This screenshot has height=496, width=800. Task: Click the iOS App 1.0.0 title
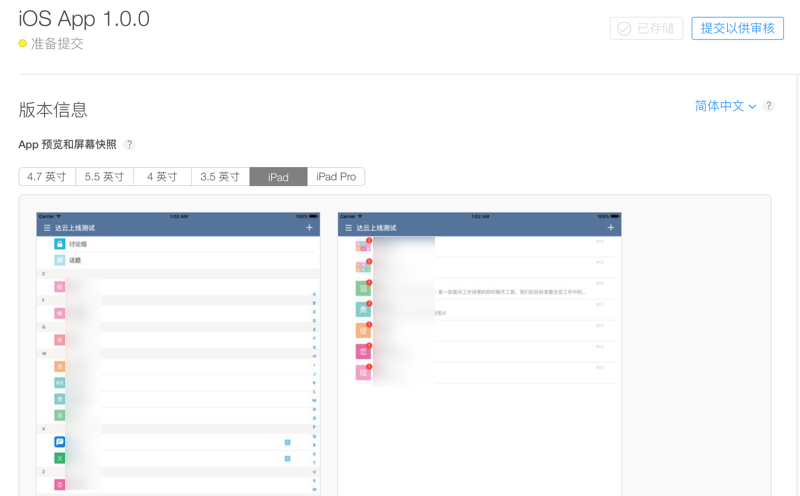84,19
